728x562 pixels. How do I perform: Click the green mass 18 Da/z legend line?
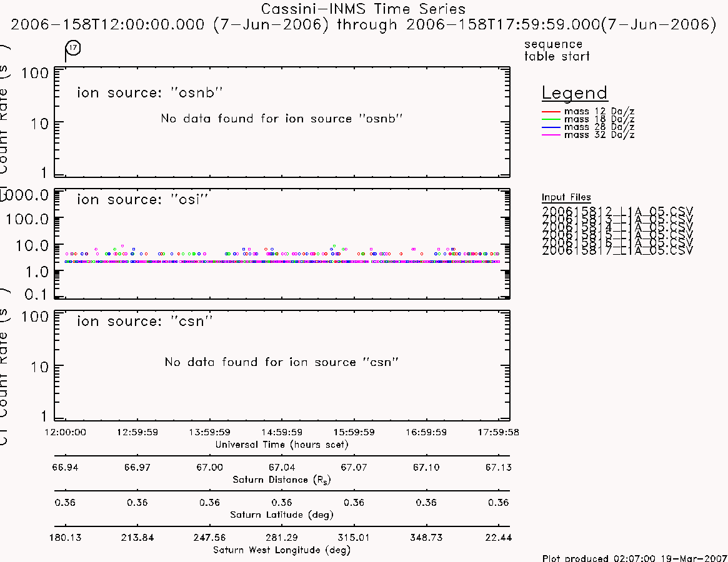coord(551,120)
